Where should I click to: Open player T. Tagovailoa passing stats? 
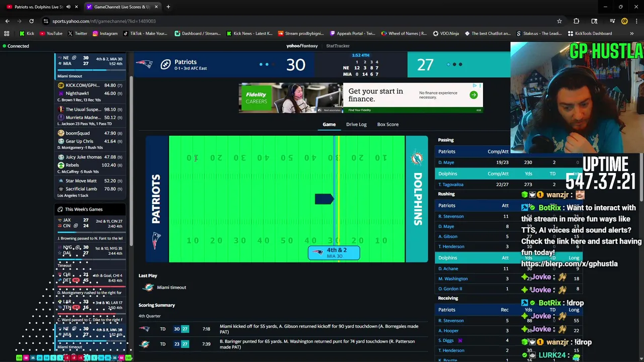click(x=450, y=185)
